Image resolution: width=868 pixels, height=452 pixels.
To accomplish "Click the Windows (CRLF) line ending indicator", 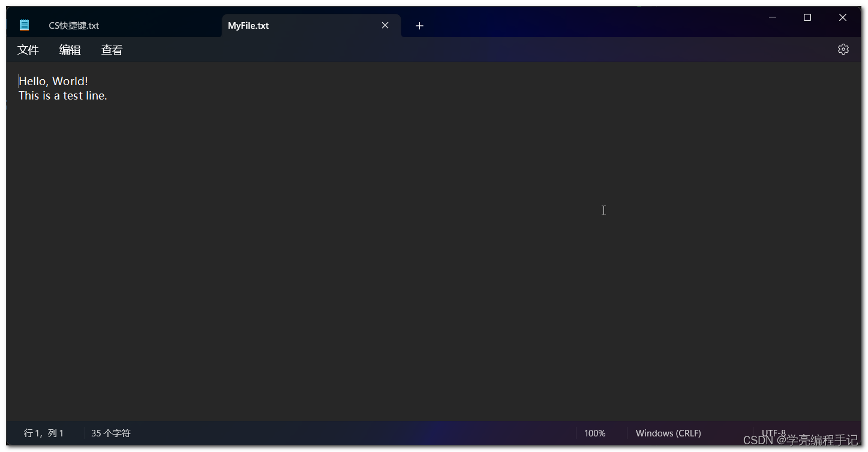I will point(668,433).
